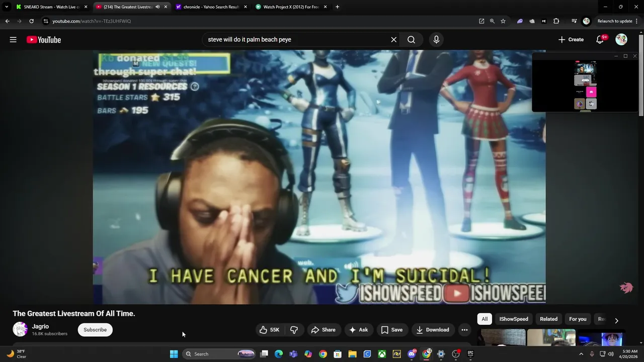Open more actions three-dot menu

[464, 330]
